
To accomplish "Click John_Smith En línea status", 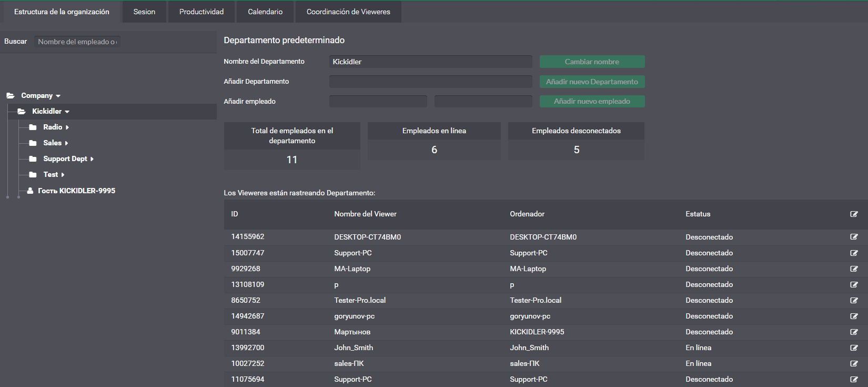I will coord(699,348).
